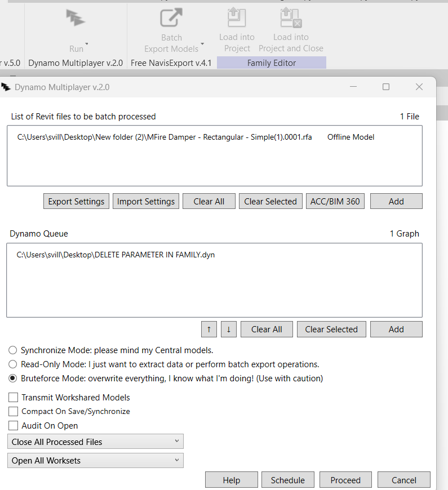Image resolution: width=448 pixels, height=490 pixels.
Task: Click the 1 File count label
Action: [x=410, y=117]
